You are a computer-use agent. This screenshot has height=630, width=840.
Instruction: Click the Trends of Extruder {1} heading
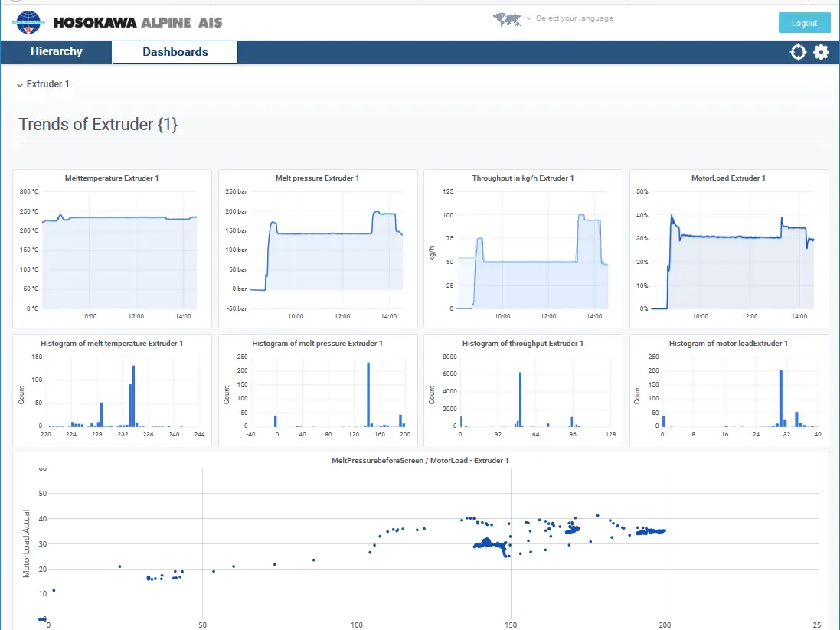pos(98,125)
